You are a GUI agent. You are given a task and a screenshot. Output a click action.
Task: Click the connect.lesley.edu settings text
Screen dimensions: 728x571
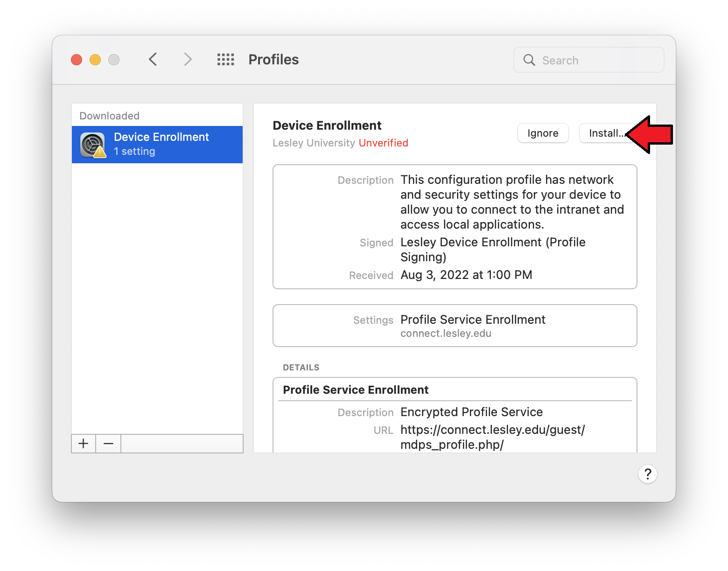click(x=446, y=333)
